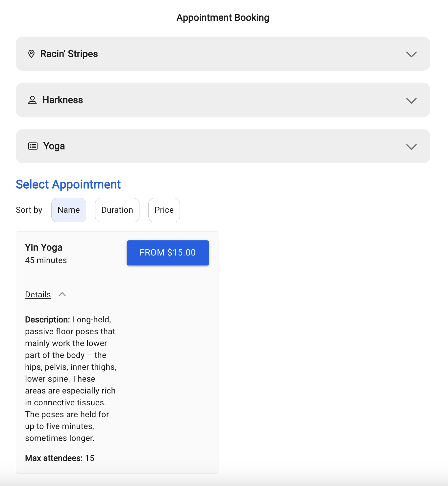Select the Racin' Stripes location label

(x=69, y=54)
